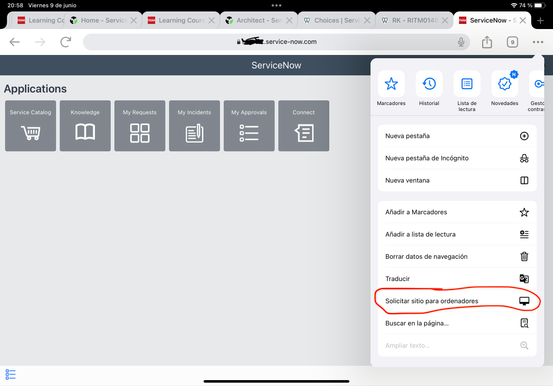
Task: Select Borrar datos de navegación
Action: (457, 257)
